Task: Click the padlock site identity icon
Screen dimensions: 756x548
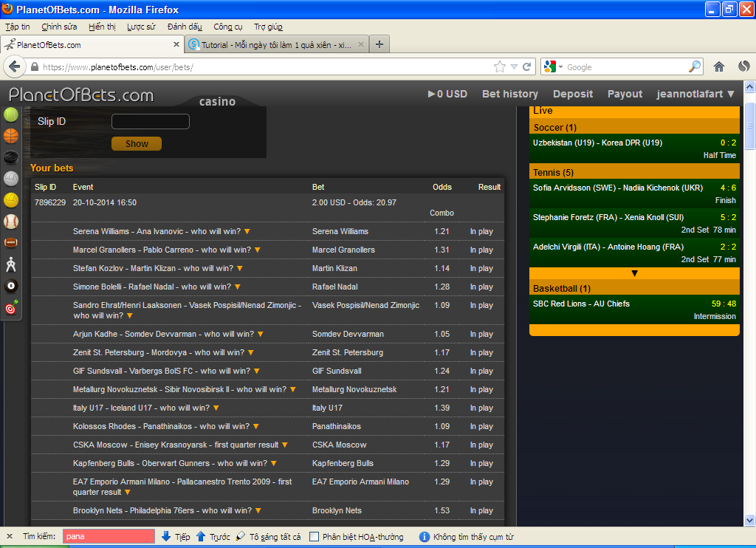Action: click(34, 67)
